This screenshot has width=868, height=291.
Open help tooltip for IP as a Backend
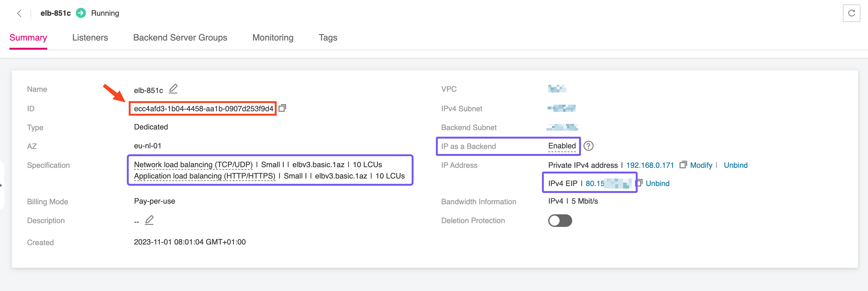coord(588,146)
